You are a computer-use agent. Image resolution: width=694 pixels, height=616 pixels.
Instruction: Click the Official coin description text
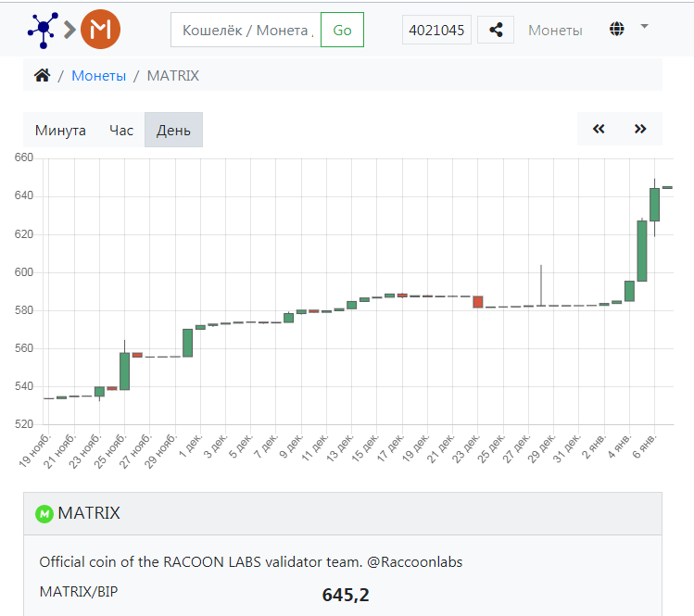point(250,562)
